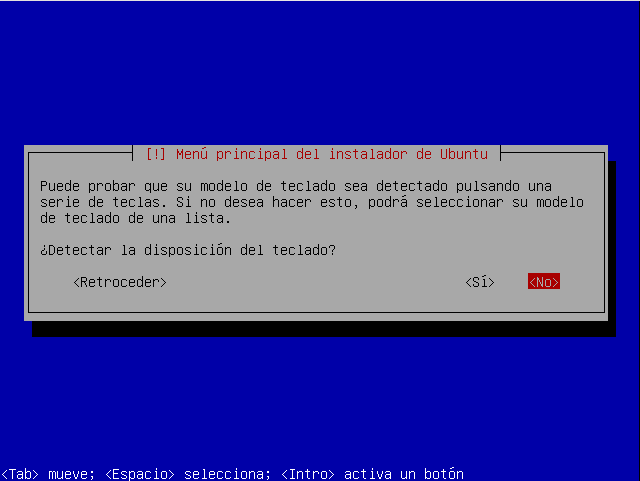Click the word 'Ubuntu' in the title
The width and height of the screenshot is (640, 481).
click(x=464, y=154)
